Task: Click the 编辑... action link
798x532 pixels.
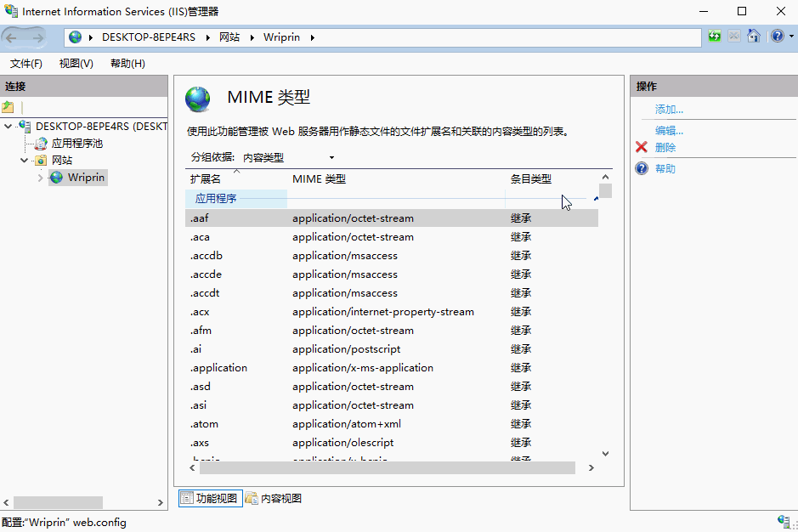Action: (x=669, y=130)
